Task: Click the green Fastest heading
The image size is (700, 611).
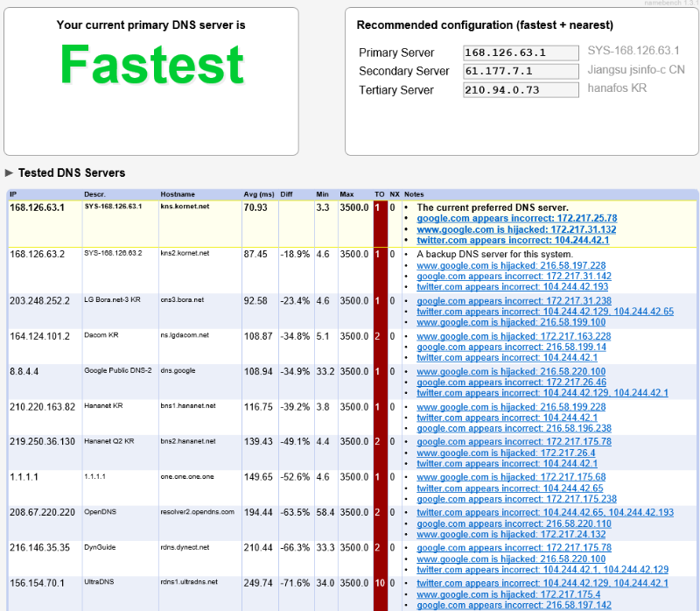Action: click(x=151, y=65)
